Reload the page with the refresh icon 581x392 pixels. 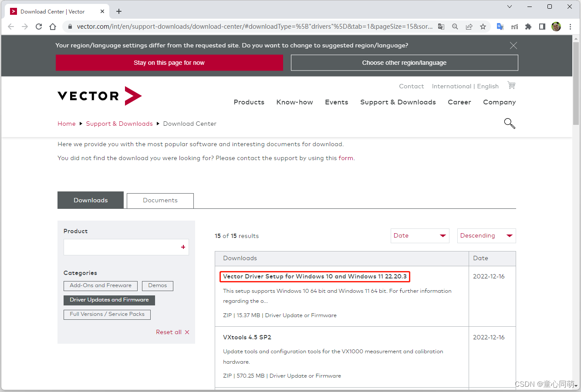click(39, 27)
